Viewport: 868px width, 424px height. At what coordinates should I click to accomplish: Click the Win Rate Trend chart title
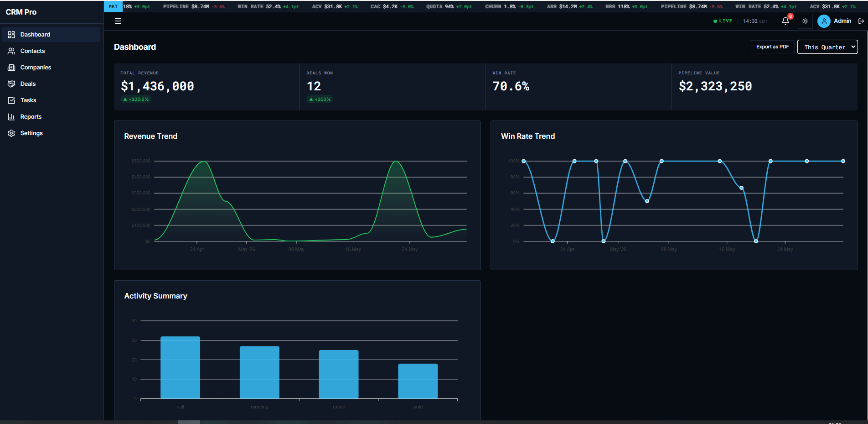(x=528, y=136)
